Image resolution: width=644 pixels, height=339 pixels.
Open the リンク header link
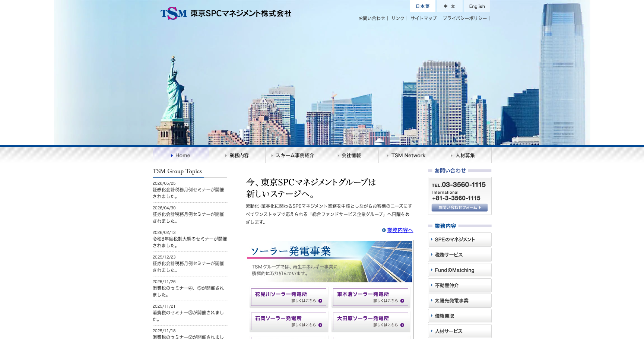[398, 18]
